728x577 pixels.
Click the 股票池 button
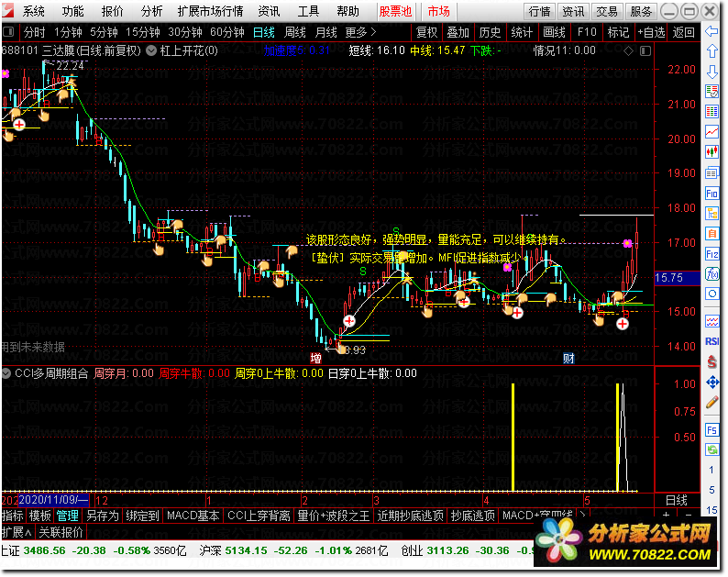coord(395,11)
